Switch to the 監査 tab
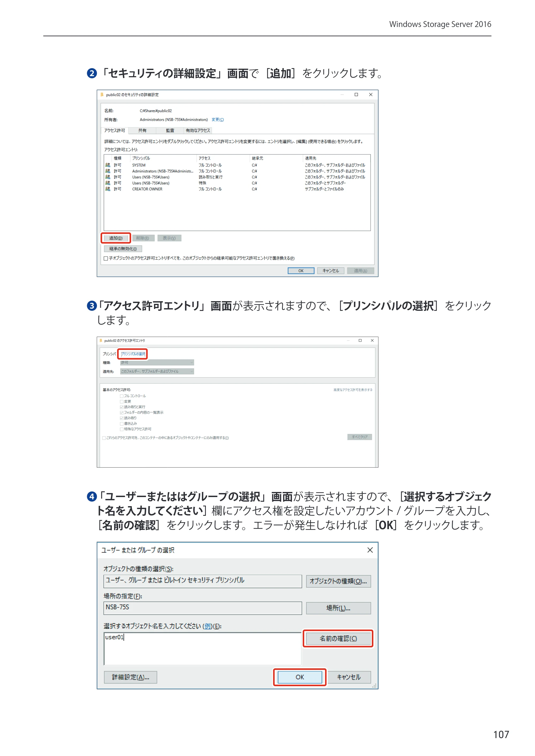The width and height of the screenshot is (535, 756). coord(170,130)
